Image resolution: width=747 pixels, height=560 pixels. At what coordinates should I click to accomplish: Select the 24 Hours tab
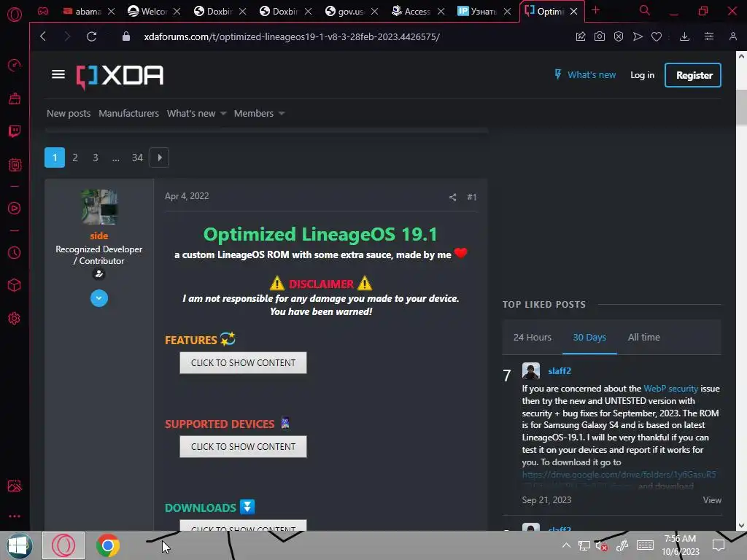[532, 337]
